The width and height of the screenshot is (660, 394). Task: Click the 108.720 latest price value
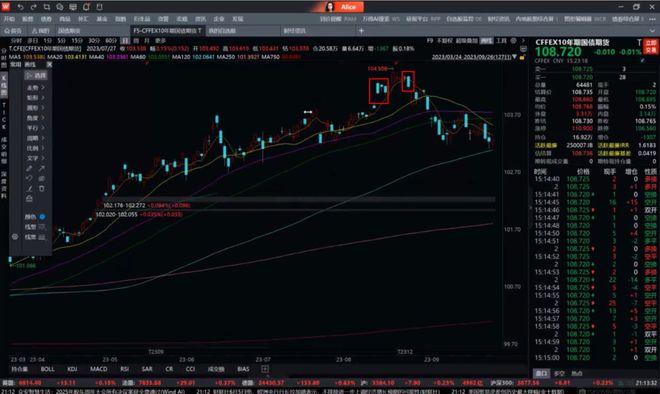click(558, 52)
